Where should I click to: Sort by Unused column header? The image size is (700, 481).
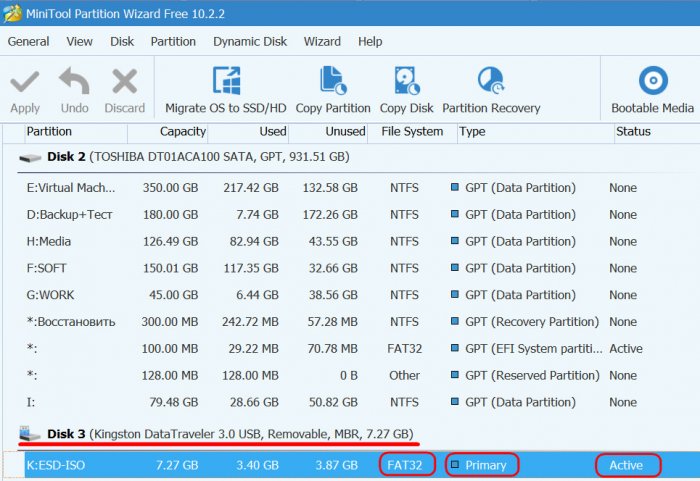(x=328, y=132)
